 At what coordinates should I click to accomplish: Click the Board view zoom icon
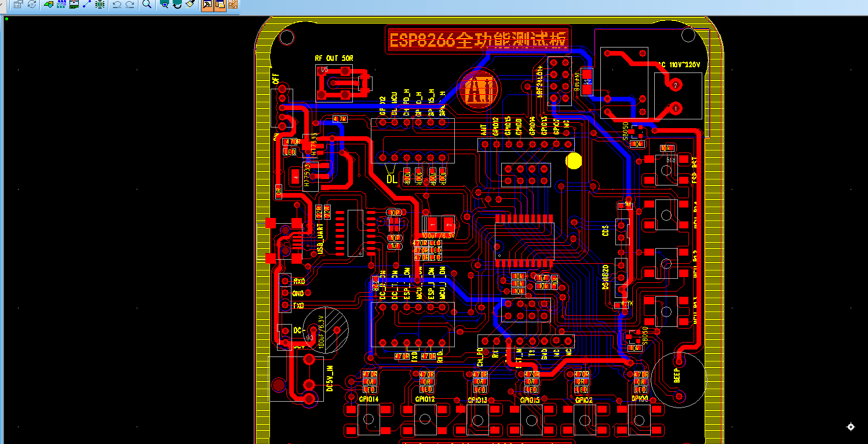(x=165, y=4)
